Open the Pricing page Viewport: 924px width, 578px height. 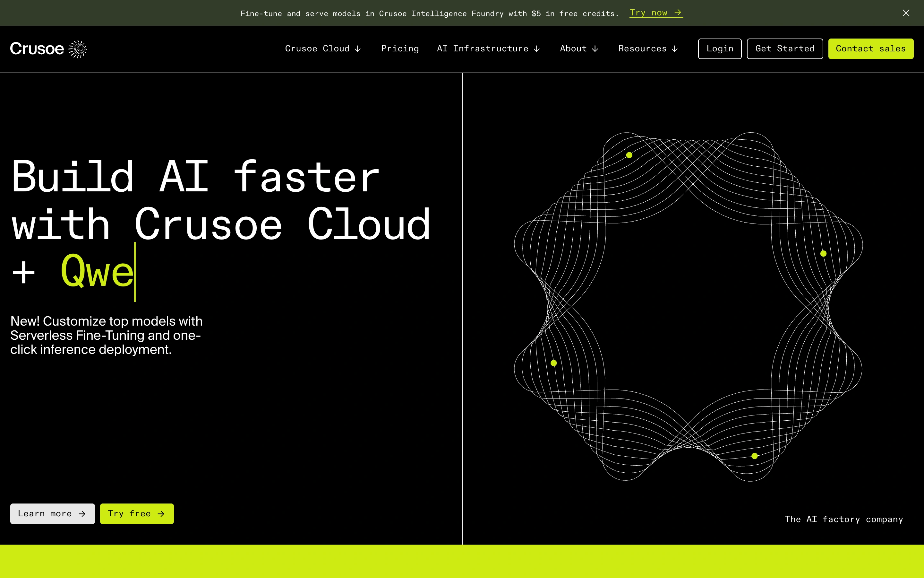pyautogui.click(x=400, y=48)
